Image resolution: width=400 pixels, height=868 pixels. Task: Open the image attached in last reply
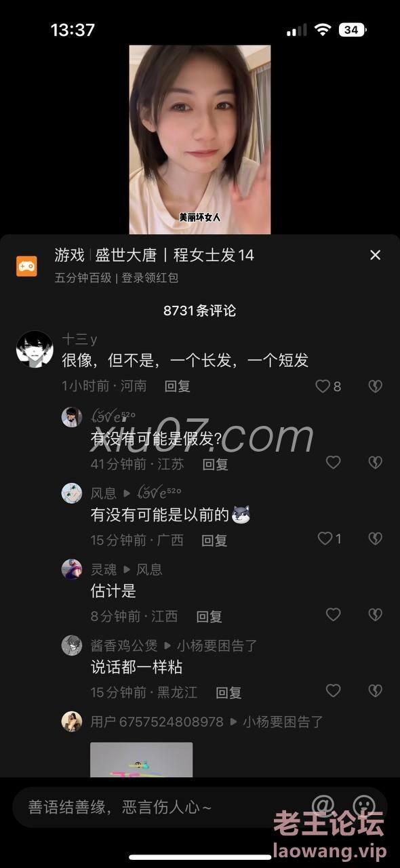click(x=142, y=759)
